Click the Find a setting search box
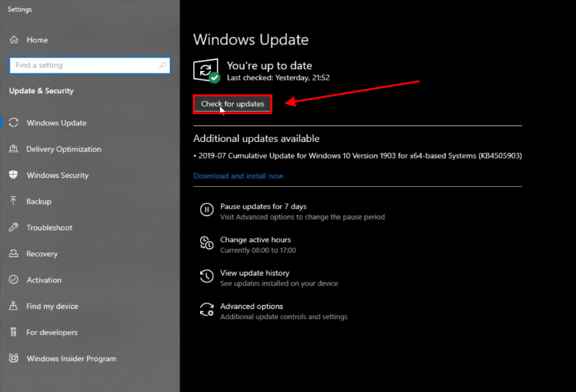576x392 pixels. [x=90, y=65]
